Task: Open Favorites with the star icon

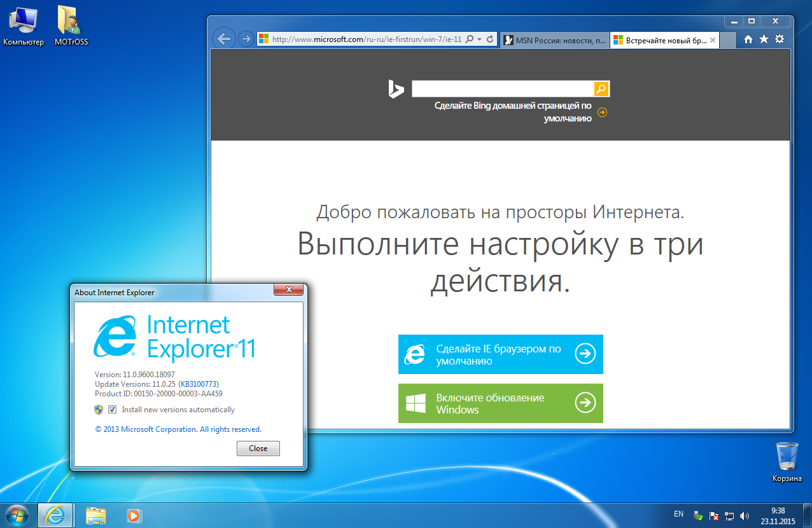Action: [x=764, y=39]
